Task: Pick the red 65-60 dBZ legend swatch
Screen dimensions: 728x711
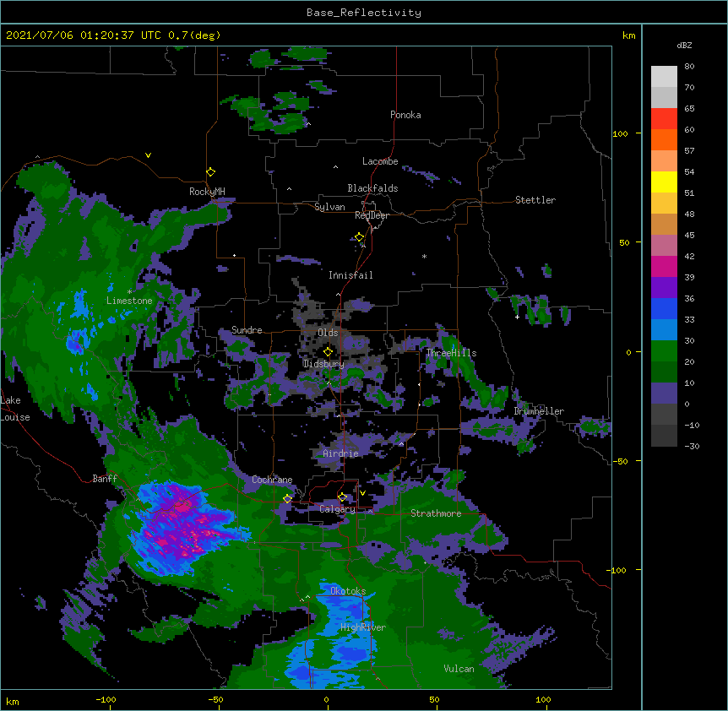Action: tap(664, 119)
